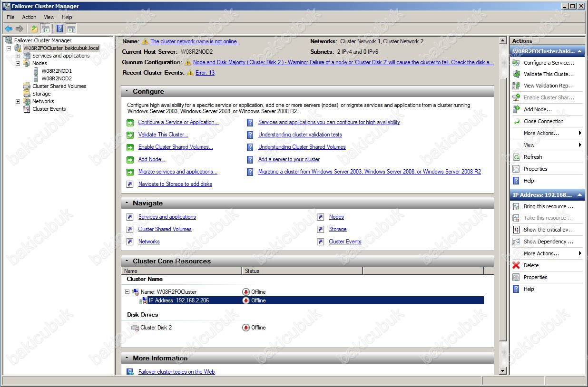This screenshot has width=588, height=387.
Task: Open More Actions under the cluster actions section
Action: click(x=547, y=133)
